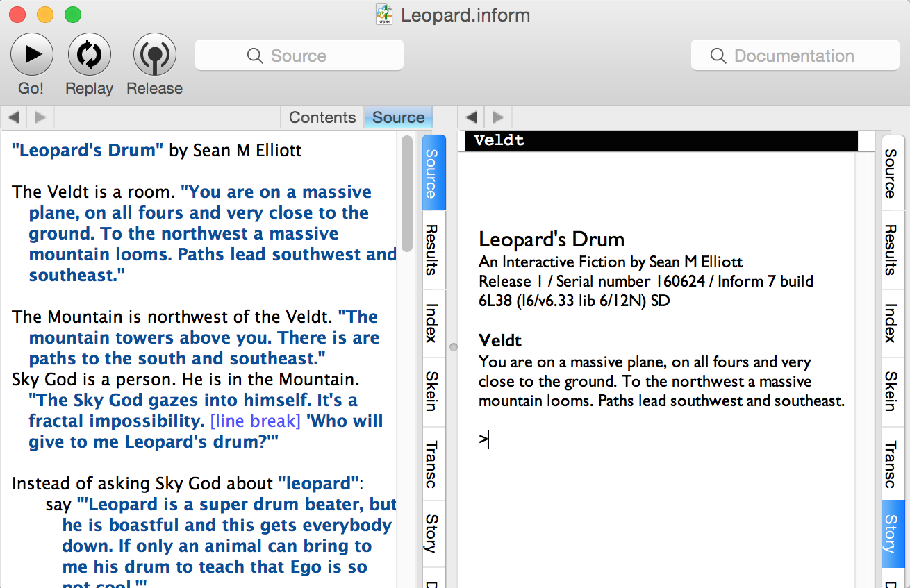Click the Leopard.inform window title

pos(465,15)
